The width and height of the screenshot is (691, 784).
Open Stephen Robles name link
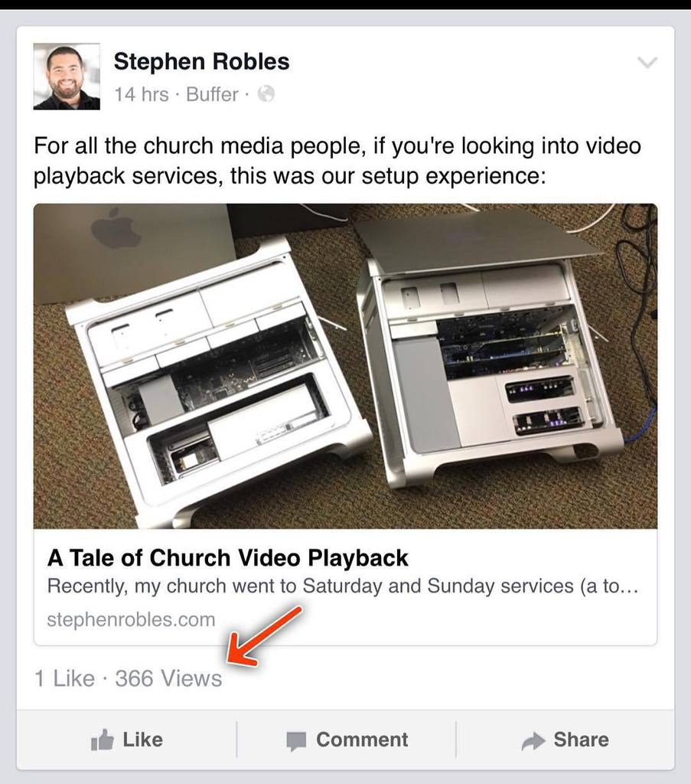pos(201,61)
